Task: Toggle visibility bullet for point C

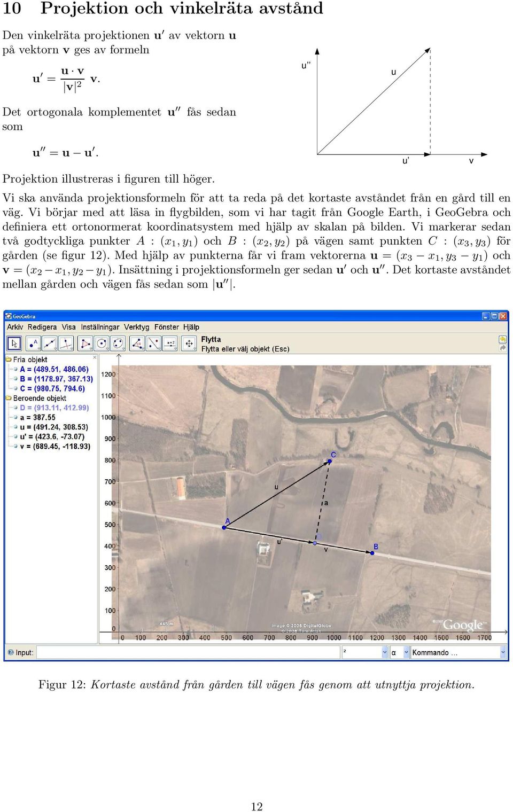Action: coord(16,388)
